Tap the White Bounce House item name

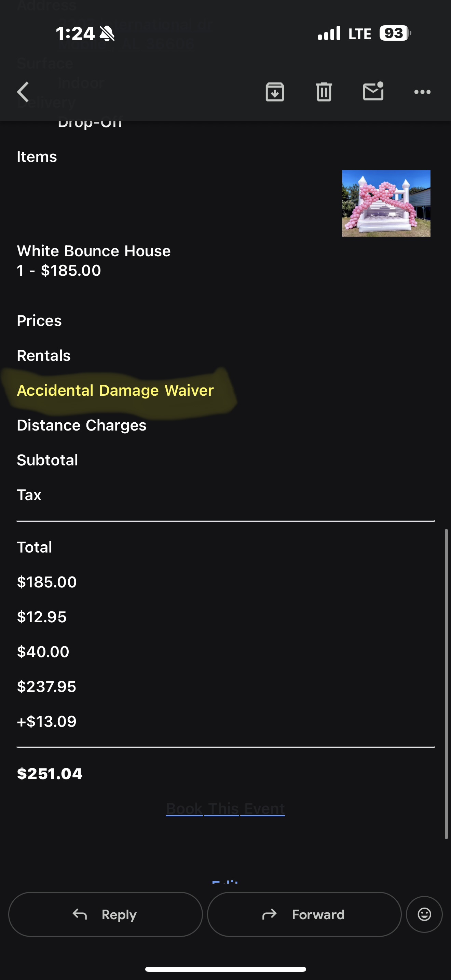94,251
